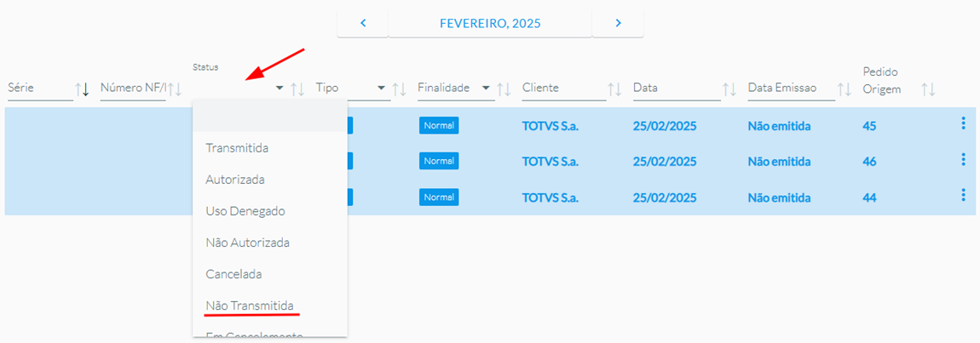Image resolution: width=980 pixels, height=343 pixels.
Task: Click Não emitida in pedido 46 row
Action: point(780,162)
